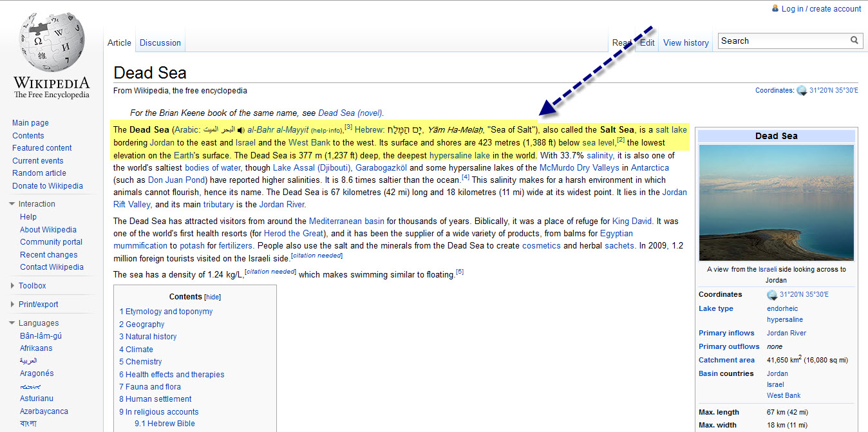Click the Log in / create account link
Viewport: 868px width, 432px height.
click(x=821, y=9)
